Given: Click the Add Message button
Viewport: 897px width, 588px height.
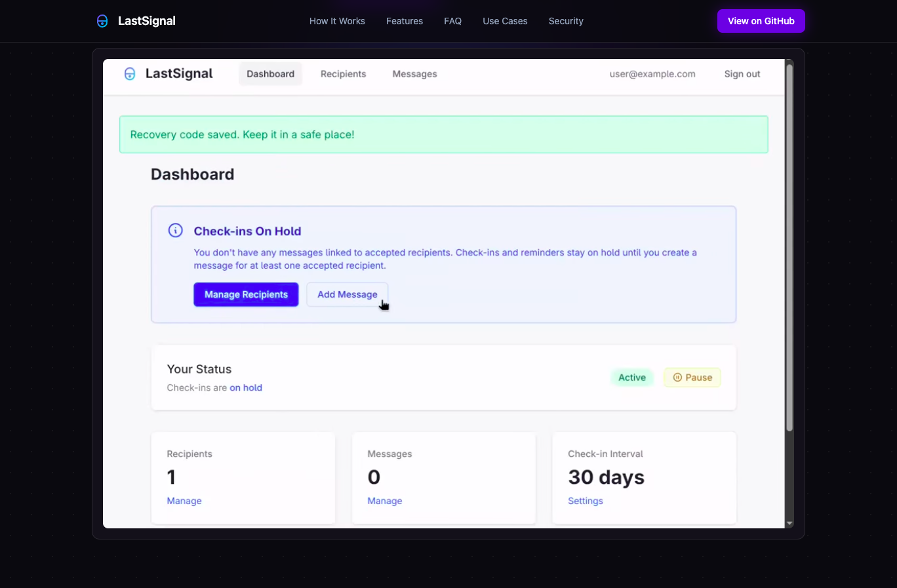Looking at the screenshot, I should [x=348, y=294].
